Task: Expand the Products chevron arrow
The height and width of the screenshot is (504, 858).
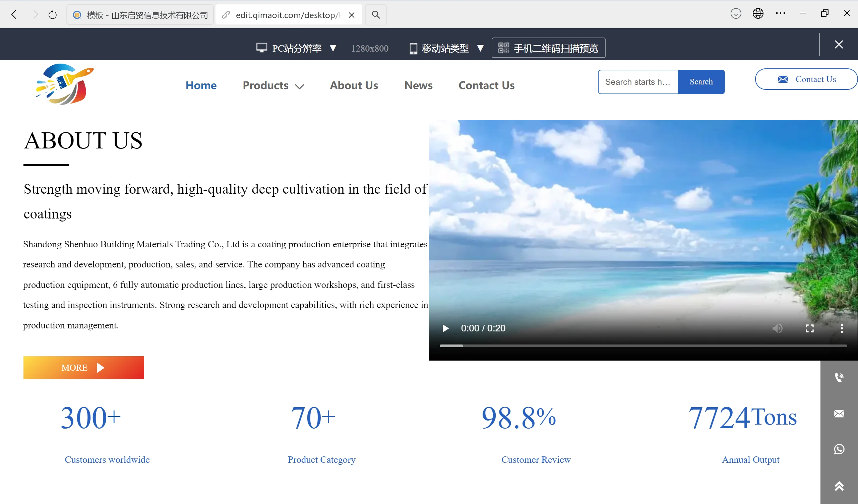Action: (299, 86)
